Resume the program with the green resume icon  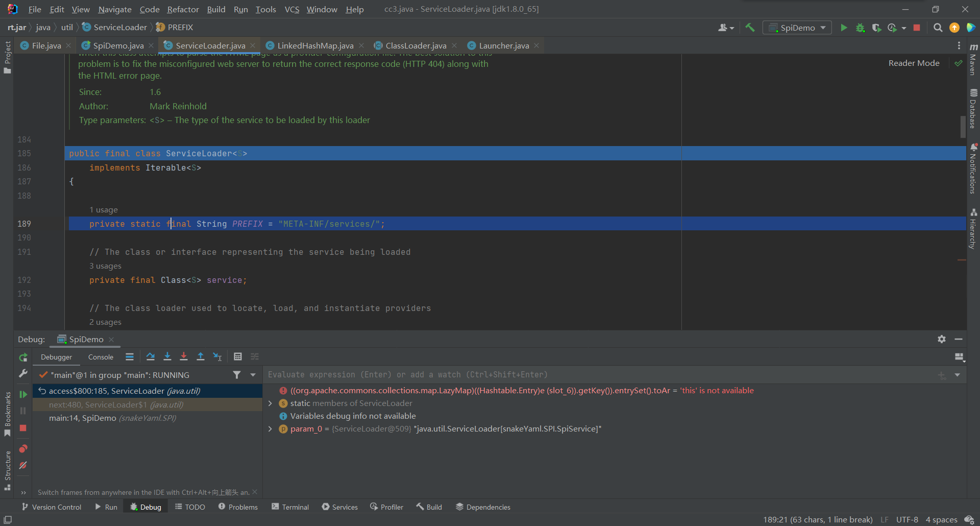23,394
